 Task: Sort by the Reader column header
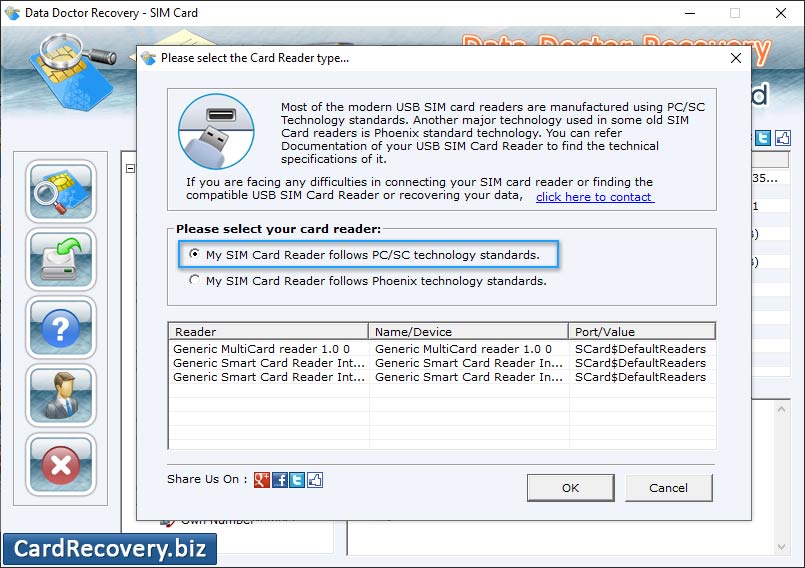click(x=268, y=331)
